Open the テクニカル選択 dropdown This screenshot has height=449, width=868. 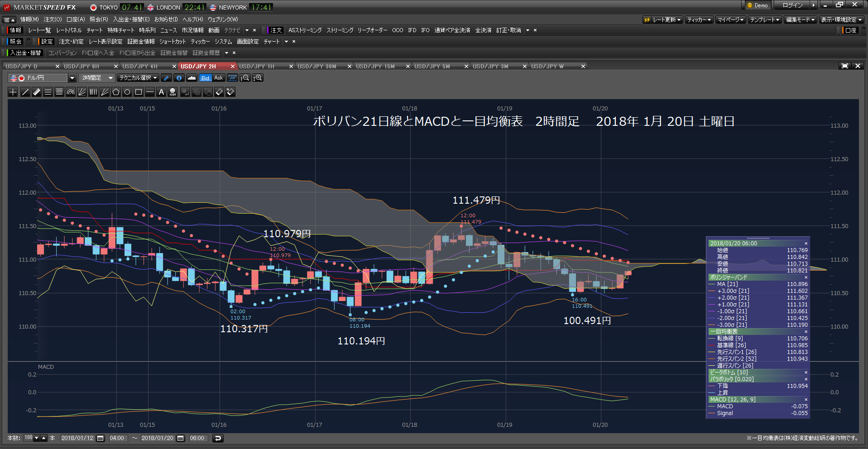coord(138,78)
